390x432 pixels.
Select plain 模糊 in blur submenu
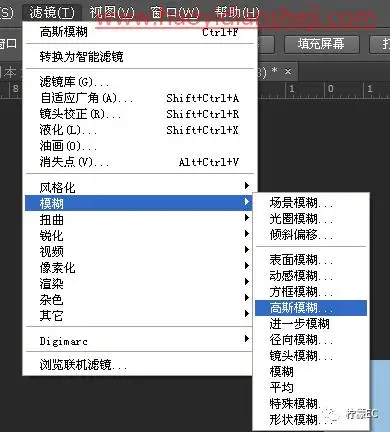coord(311,372)
